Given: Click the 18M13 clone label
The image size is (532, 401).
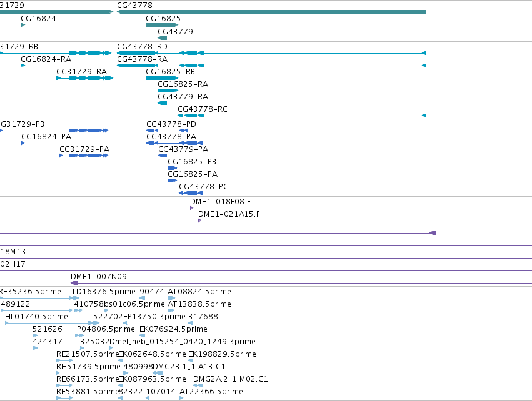Looking at the screenshot, I should (13, 252).
